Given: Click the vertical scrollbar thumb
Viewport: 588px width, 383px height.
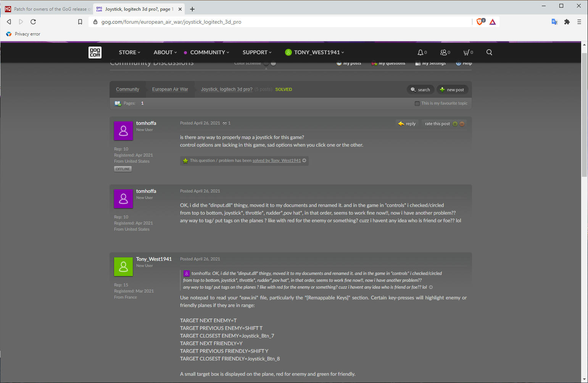Looking at the screenshot, I should (584, 115).
